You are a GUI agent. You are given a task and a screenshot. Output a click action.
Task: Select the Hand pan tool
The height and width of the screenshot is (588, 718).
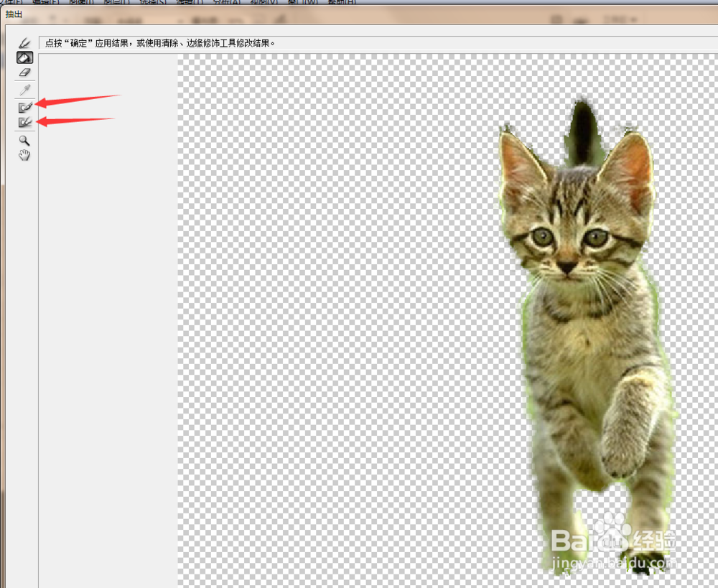point(24,155)
